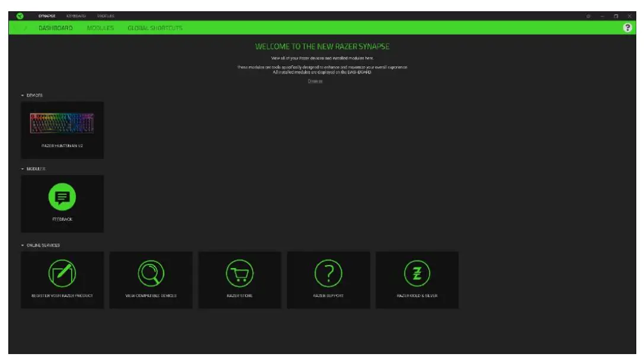Click the Razer Support label

(328, 296)
